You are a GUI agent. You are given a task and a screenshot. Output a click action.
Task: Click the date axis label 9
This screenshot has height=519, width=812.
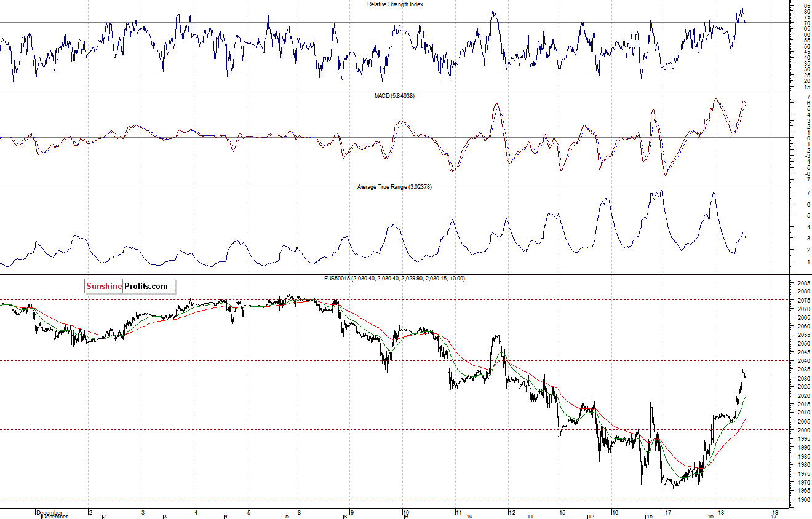click(x=352, y=512)
